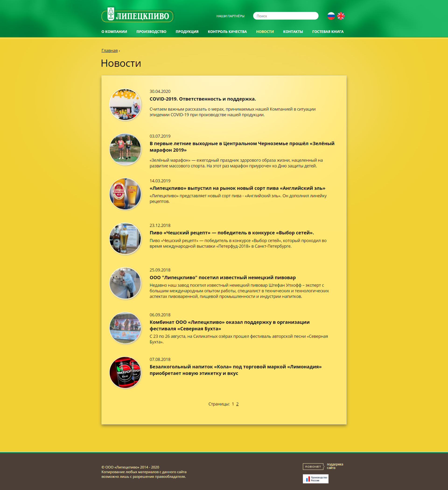
Task: Switch site language to English flag
Action: (x=341, y=16)
